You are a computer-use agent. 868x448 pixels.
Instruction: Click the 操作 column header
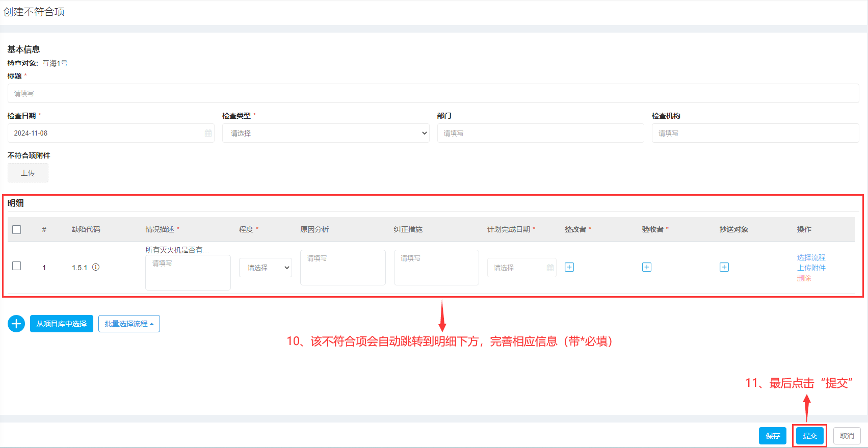pos(804,229)
